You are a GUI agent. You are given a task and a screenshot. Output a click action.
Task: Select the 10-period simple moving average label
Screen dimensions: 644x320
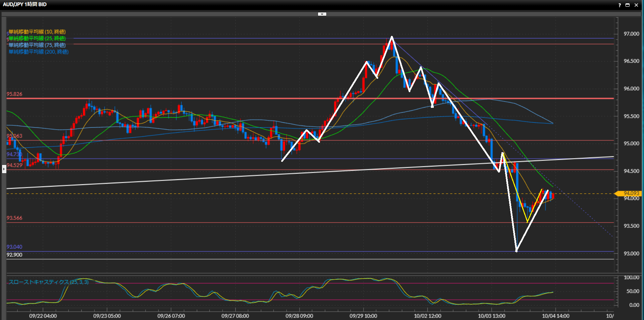coord(37,32)
